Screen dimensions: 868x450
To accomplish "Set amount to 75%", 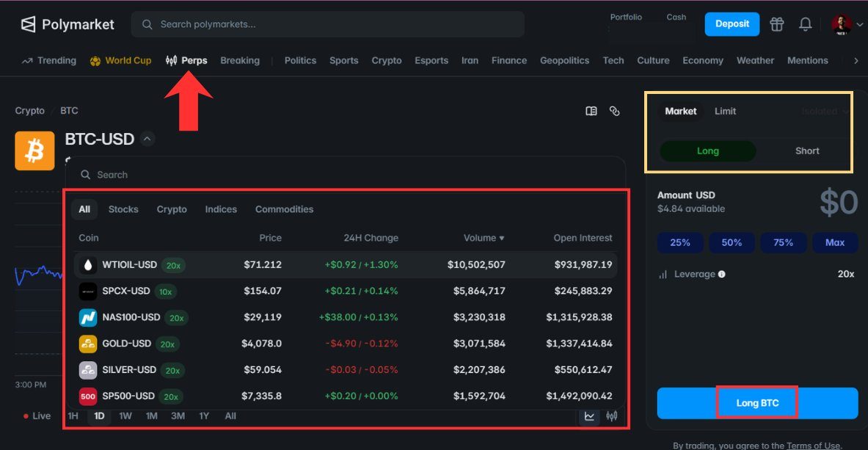I will pos(784,243).
